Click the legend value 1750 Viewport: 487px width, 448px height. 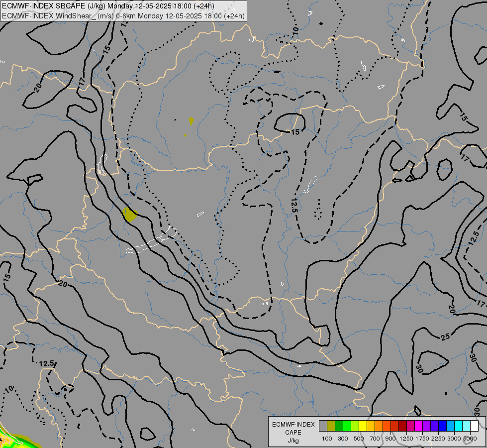422,439
